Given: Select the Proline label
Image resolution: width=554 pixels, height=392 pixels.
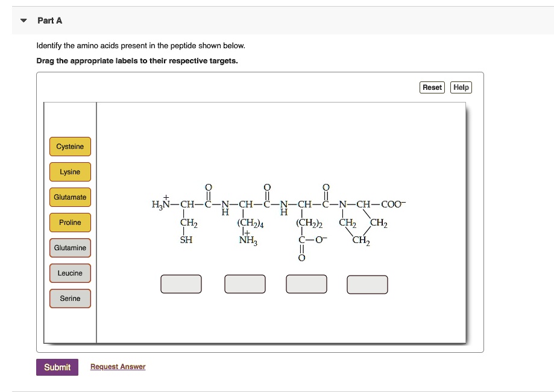Looking at the screenshot, I should (x=70, y=223).
